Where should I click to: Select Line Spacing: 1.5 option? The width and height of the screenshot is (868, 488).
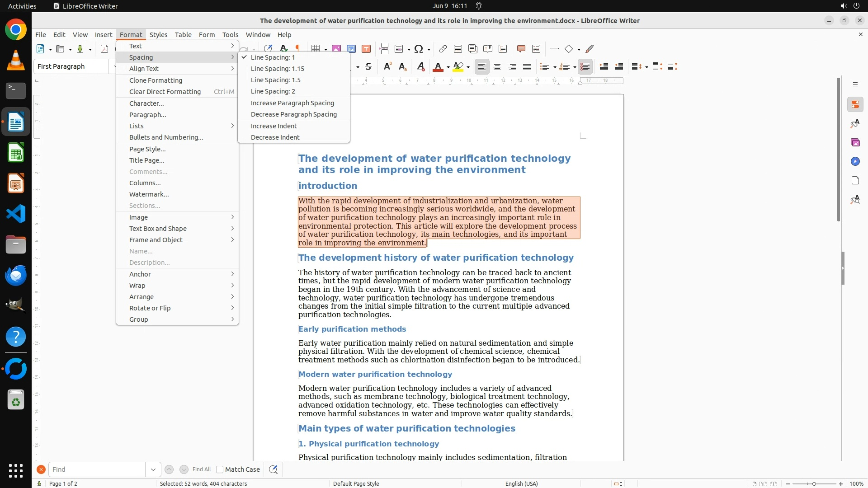pyautogui.click(x=275, y=80)
